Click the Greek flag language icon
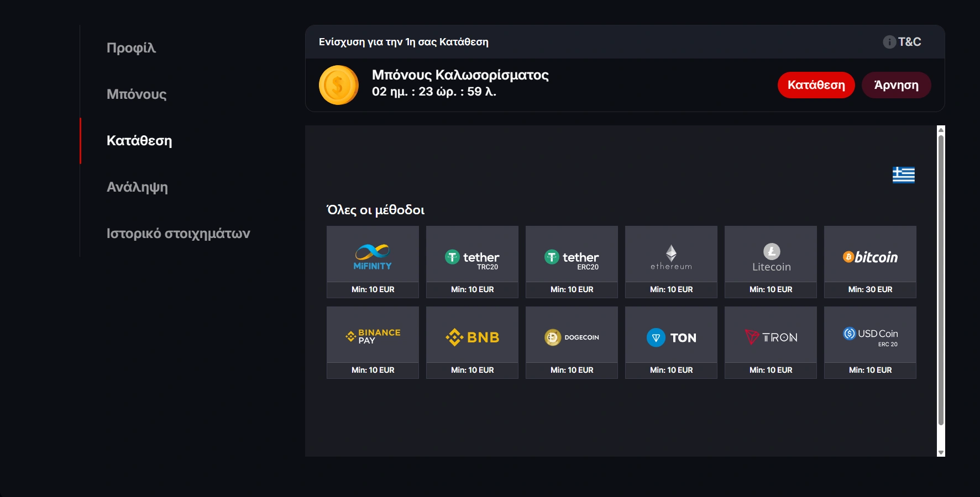The height and width of the screenshot is (497, 980). pos(904,175)
